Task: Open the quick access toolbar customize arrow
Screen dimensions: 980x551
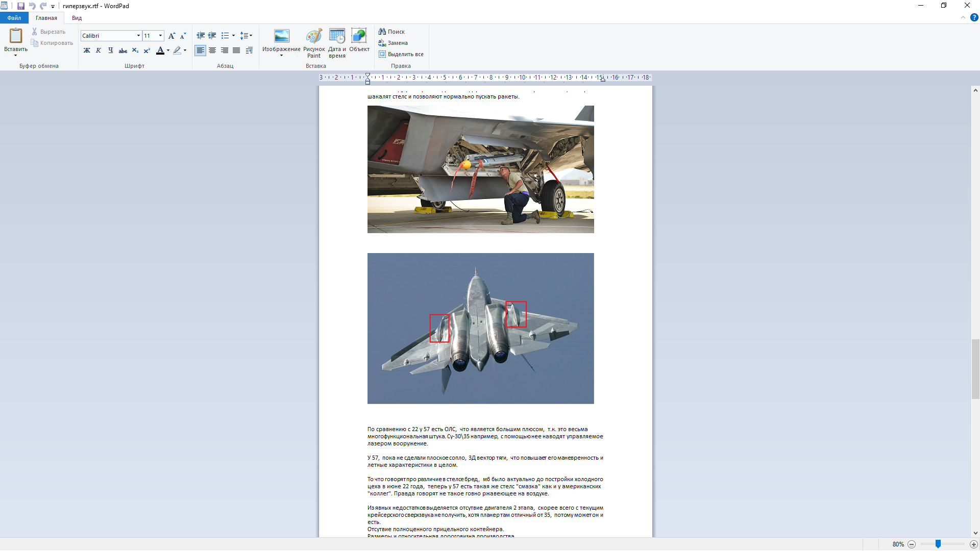Action: tap(53, 7)
